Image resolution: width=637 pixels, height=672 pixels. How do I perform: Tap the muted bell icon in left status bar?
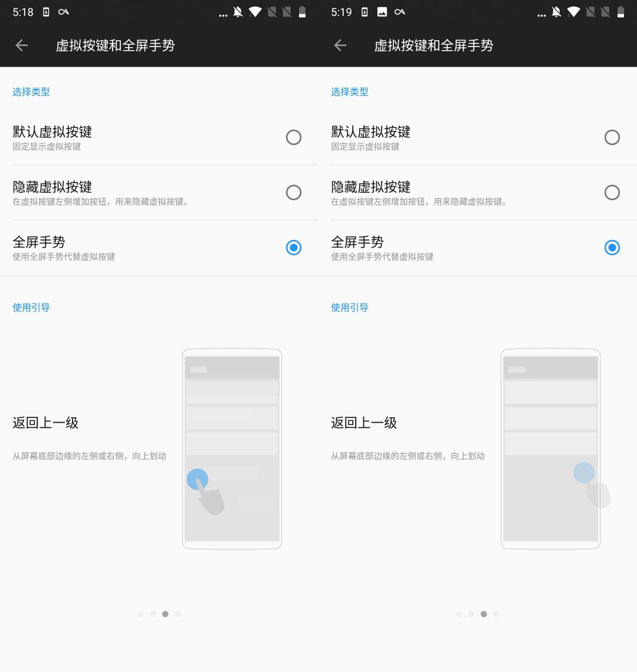[238, 12]
